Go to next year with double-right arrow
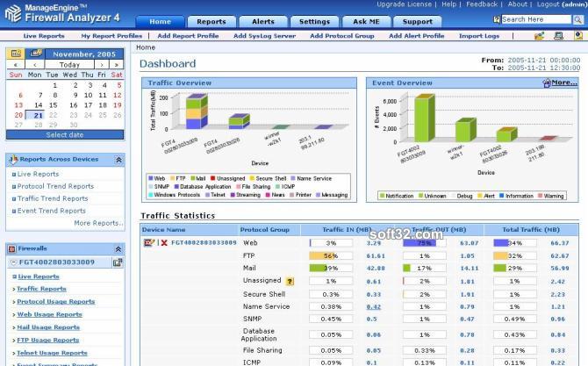The width and height of the screenshot is (588, 366). [x=116, y=64]
